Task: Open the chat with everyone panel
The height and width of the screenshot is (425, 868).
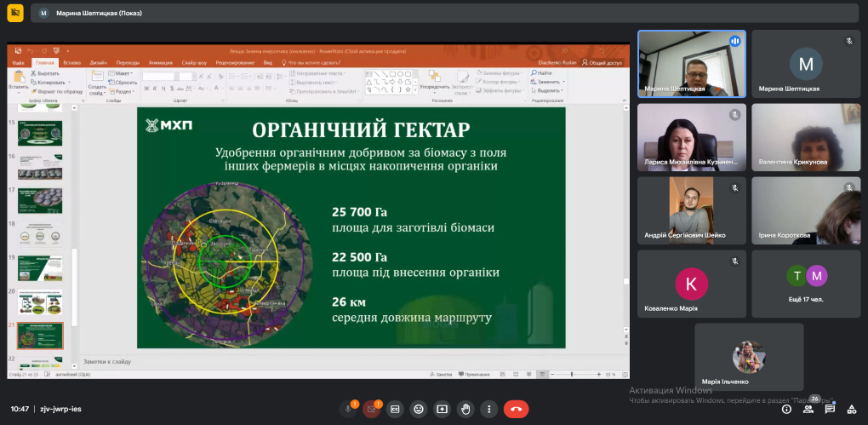Action: click(x=830, y=409)
